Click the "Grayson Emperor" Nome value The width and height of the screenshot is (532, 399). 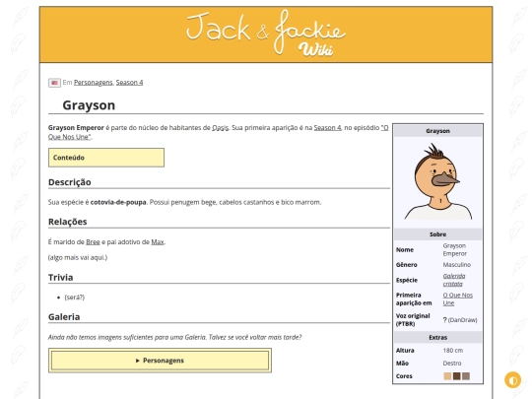454,249
